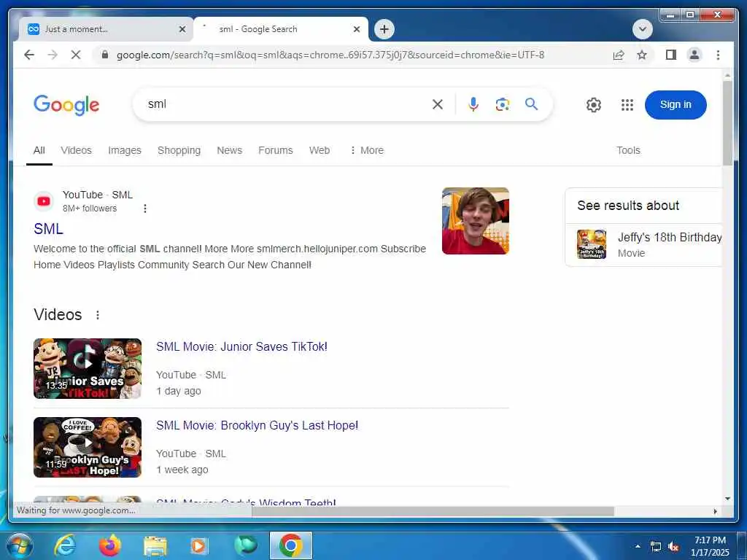Open the Tools search options
747x560 pixels.
pyautogui.click(x=628, y=150)
